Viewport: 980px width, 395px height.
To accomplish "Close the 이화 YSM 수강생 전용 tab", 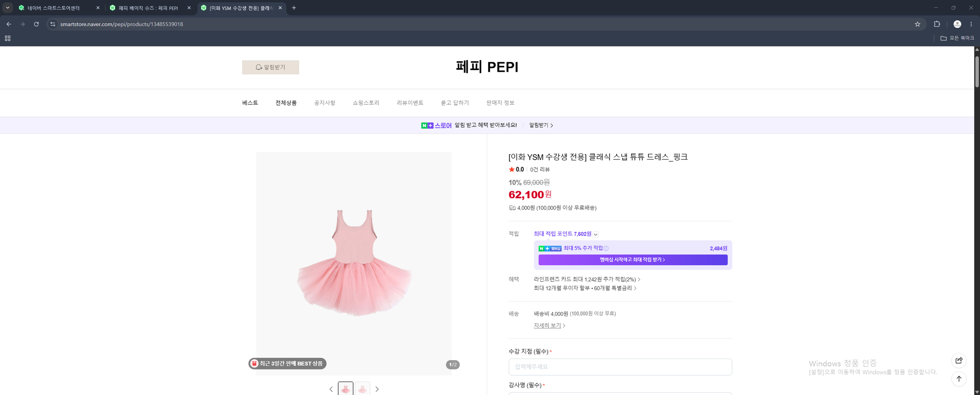I will (280, 8).
